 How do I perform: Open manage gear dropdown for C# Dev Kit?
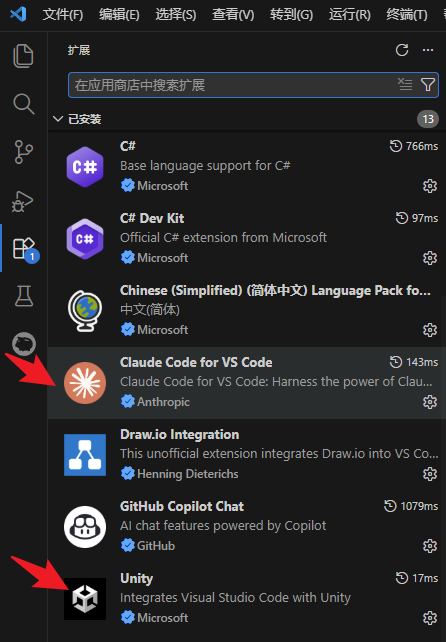[x=430, y=258]
